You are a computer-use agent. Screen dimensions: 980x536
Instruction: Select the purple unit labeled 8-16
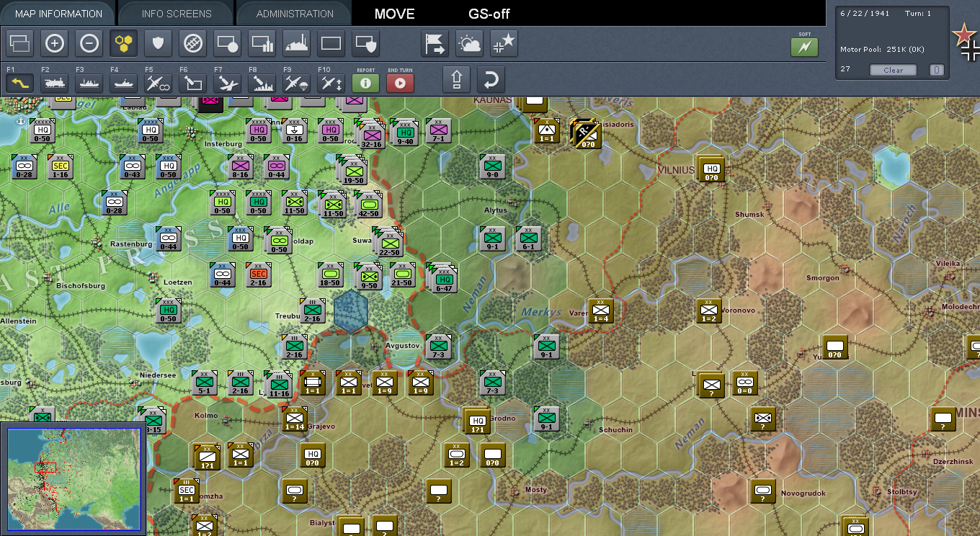(x=240, y=166)
